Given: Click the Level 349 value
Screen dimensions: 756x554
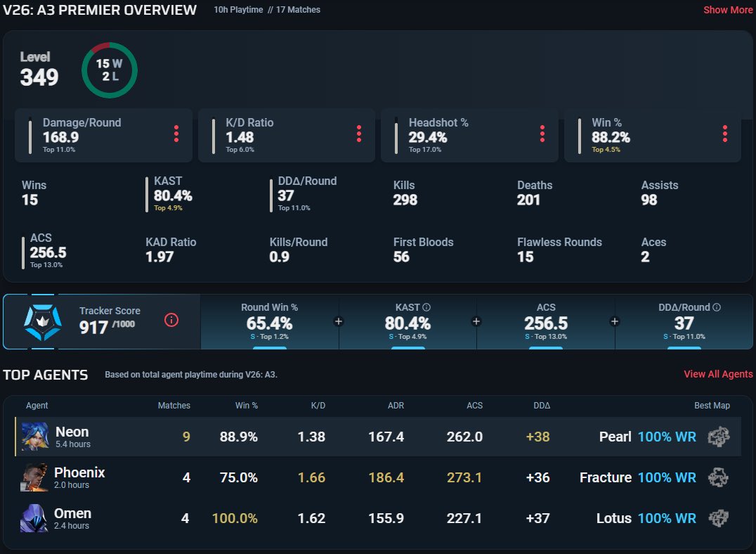Looking at the screenshot, I should 39,77.
